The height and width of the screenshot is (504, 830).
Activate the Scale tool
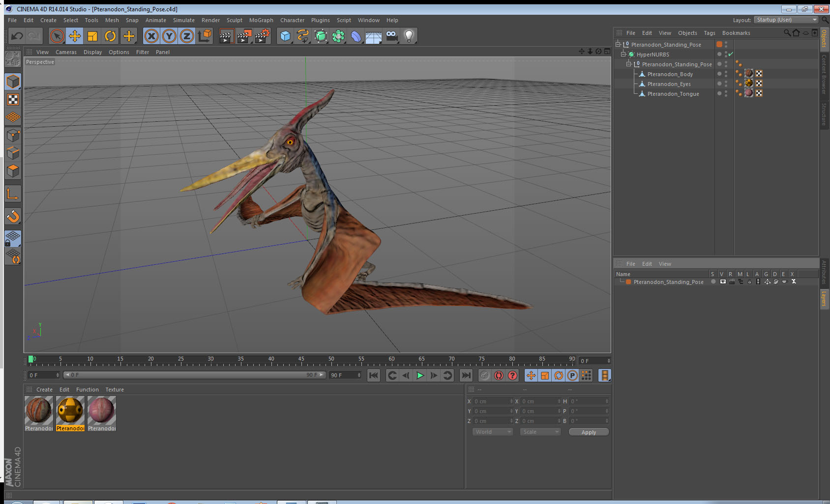point(92,36)
